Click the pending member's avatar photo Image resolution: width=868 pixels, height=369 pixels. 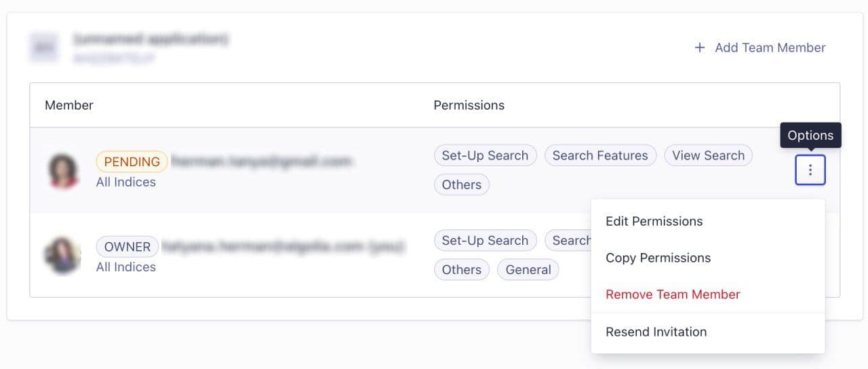pyautogui.click(x=62, y=170)
